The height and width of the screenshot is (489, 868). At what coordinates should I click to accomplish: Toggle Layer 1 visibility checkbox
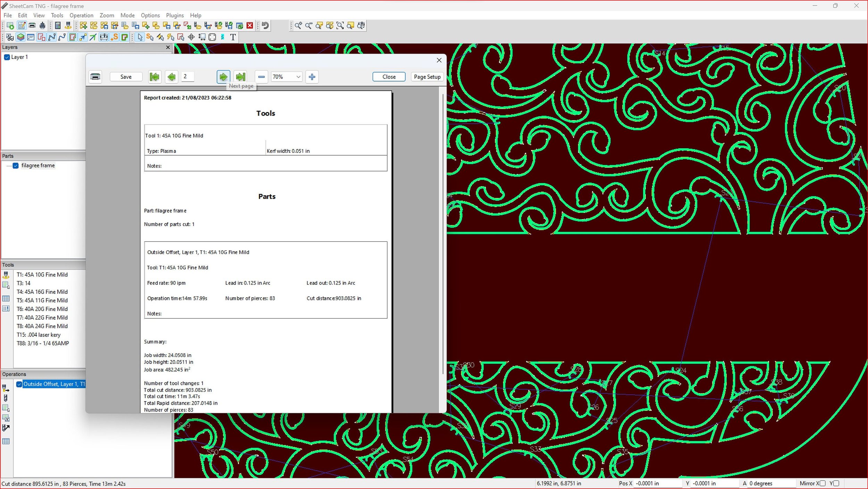(x=7, y=57)
